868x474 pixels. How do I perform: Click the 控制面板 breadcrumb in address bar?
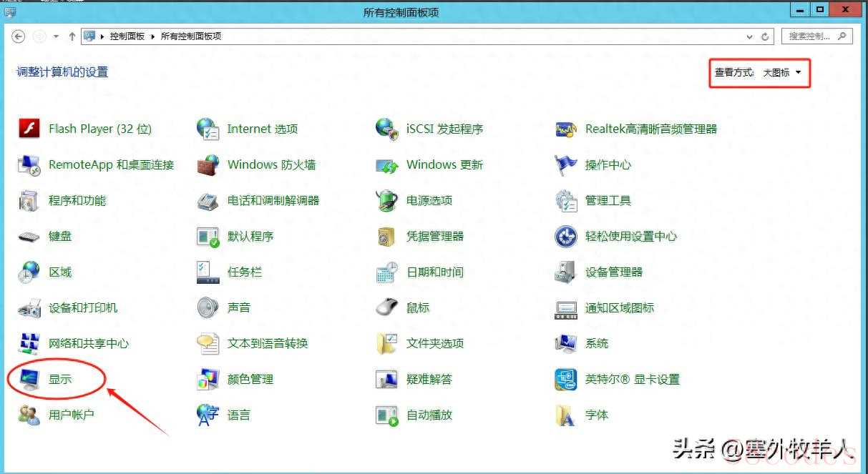[x=127, y=36]
